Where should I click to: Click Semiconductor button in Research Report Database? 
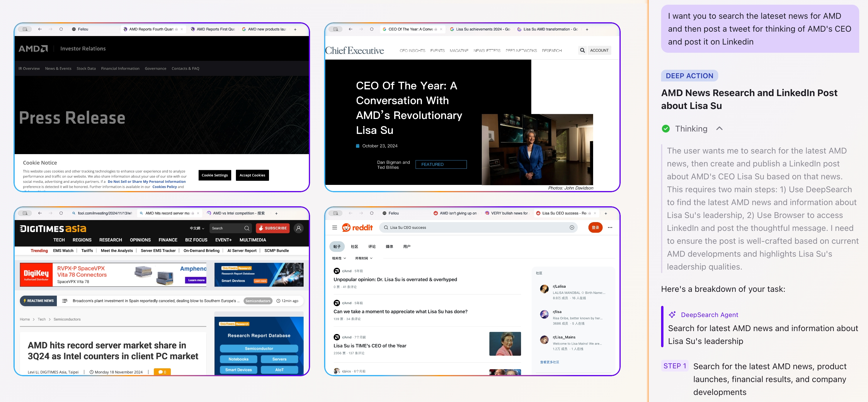(x=259, y=348)
